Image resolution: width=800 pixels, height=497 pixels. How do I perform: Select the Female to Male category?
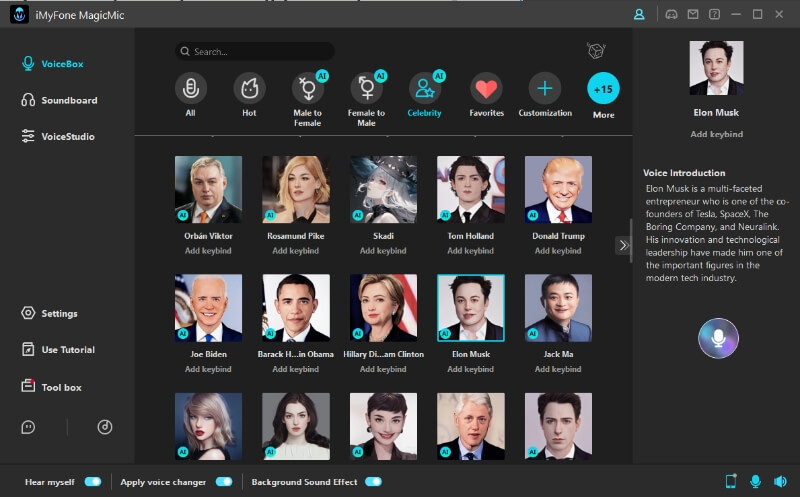[366, 99]
